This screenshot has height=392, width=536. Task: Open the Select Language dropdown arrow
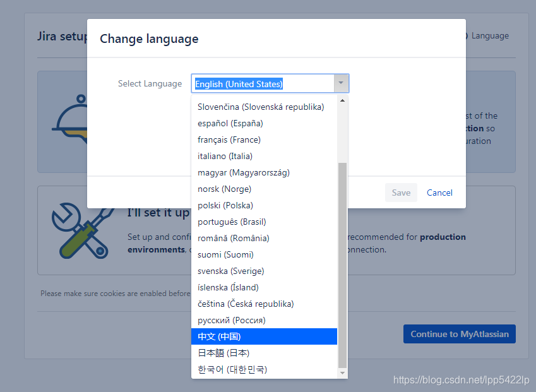341,83
